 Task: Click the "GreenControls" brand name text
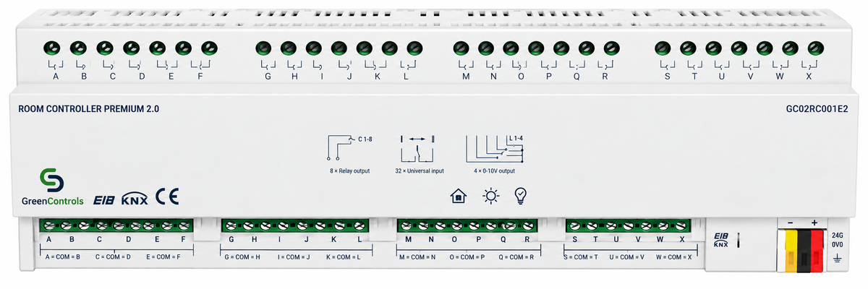(x=52, y=201)
